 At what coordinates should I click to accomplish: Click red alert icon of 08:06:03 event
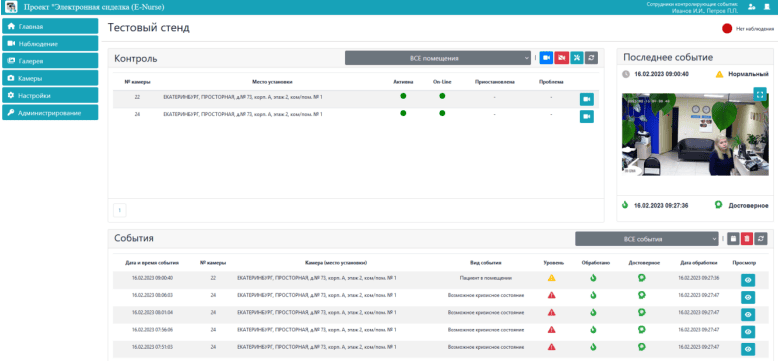point(551,295)
